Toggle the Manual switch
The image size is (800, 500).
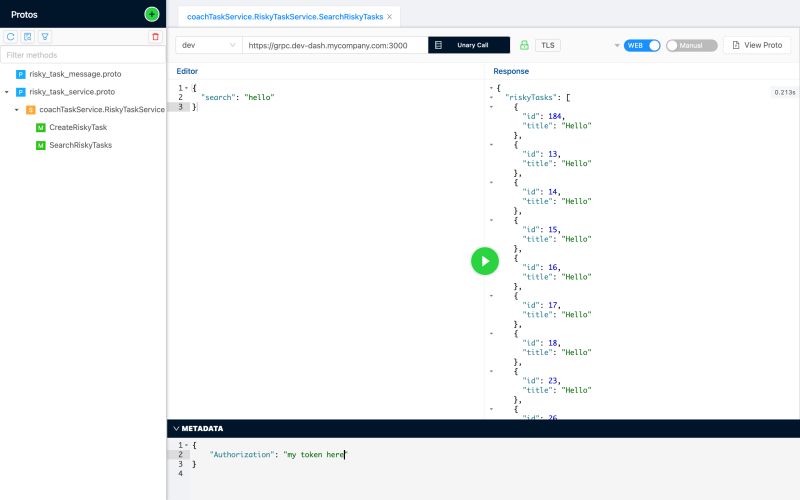[691, 45]
